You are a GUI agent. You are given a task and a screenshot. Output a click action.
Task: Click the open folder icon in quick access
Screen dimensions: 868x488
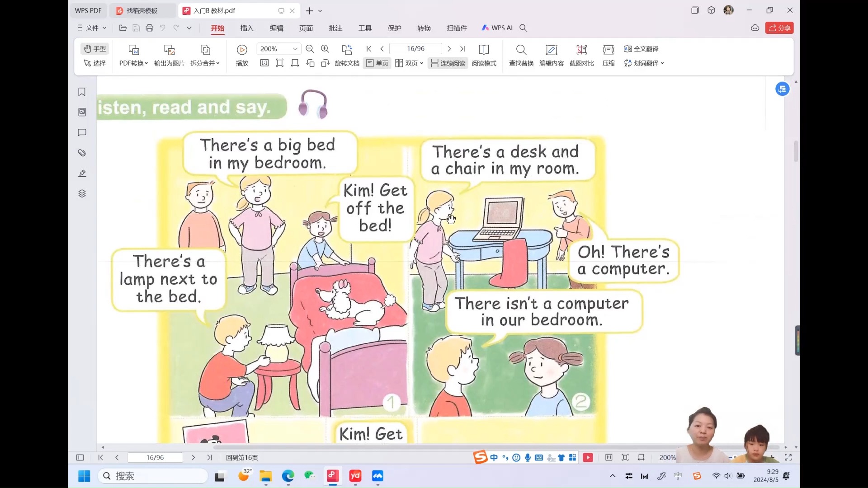pyautogui.click(x=123, y=28)
